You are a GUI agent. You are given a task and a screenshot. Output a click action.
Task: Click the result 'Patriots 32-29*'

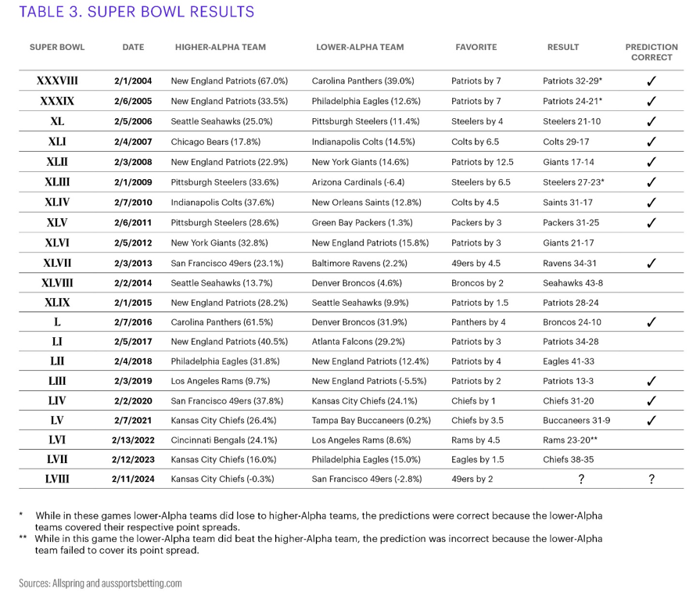[573, 81]
